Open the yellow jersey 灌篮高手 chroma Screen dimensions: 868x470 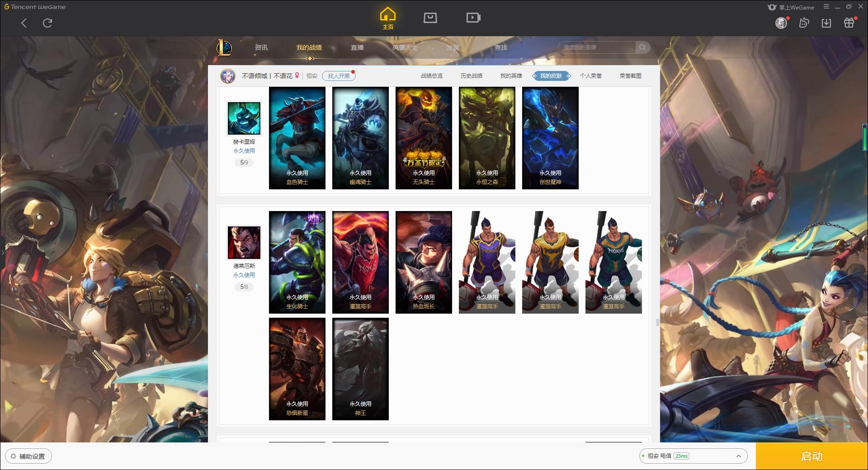coord(550,262)
